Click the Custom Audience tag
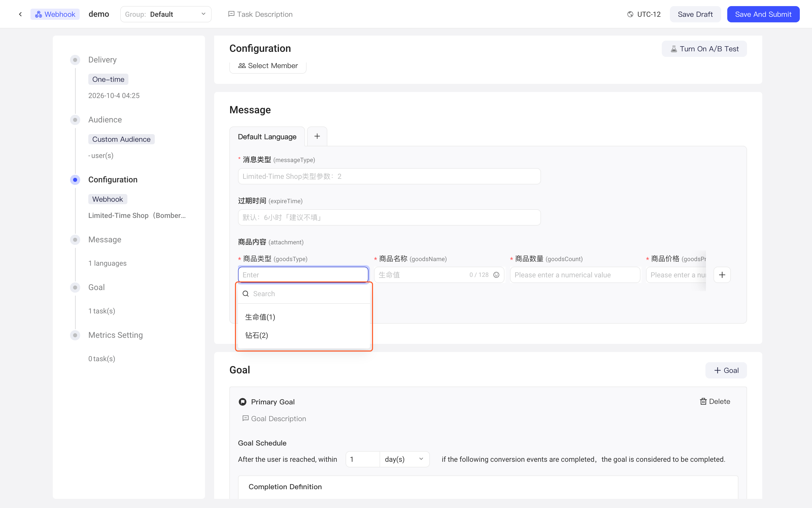This screenshot has width=812, height=508. pos(122,139)
